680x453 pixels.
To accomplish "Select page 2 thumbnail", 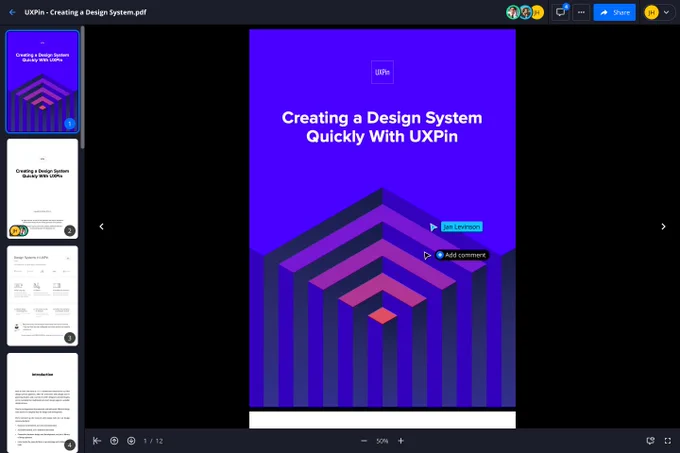I will coord(42,189).
